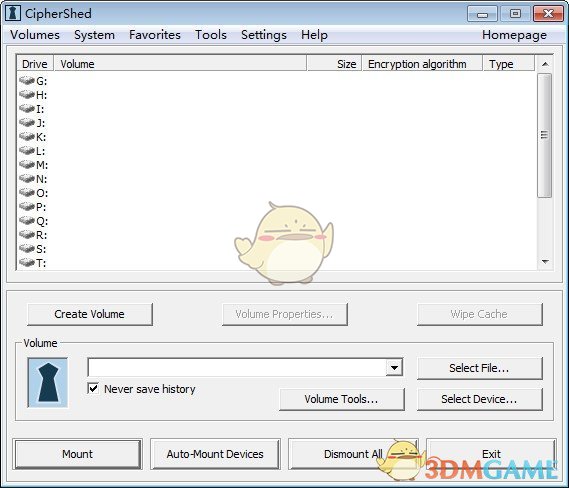Select the S: drive icon
569x488 pixels.
27,249
